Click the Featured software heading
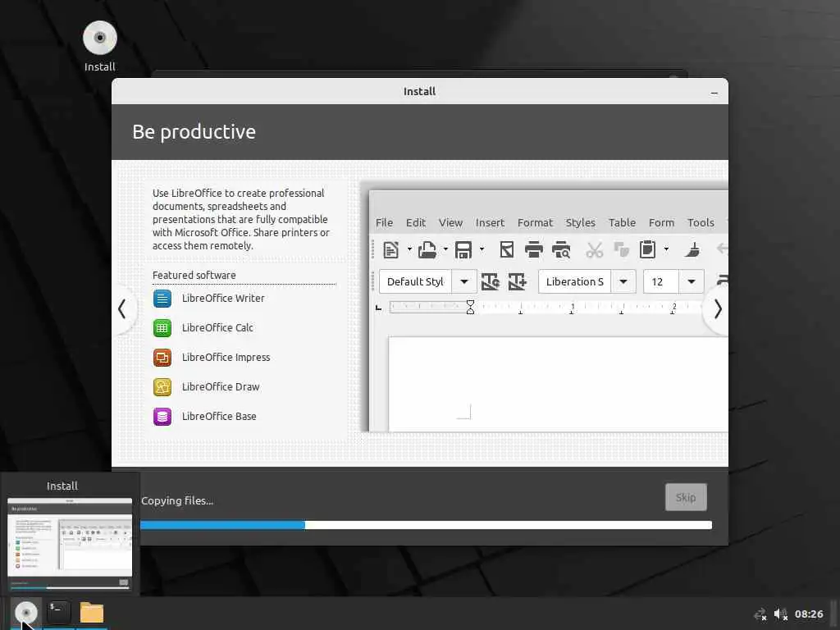840x630 pixels. click(x=194, y=275)
